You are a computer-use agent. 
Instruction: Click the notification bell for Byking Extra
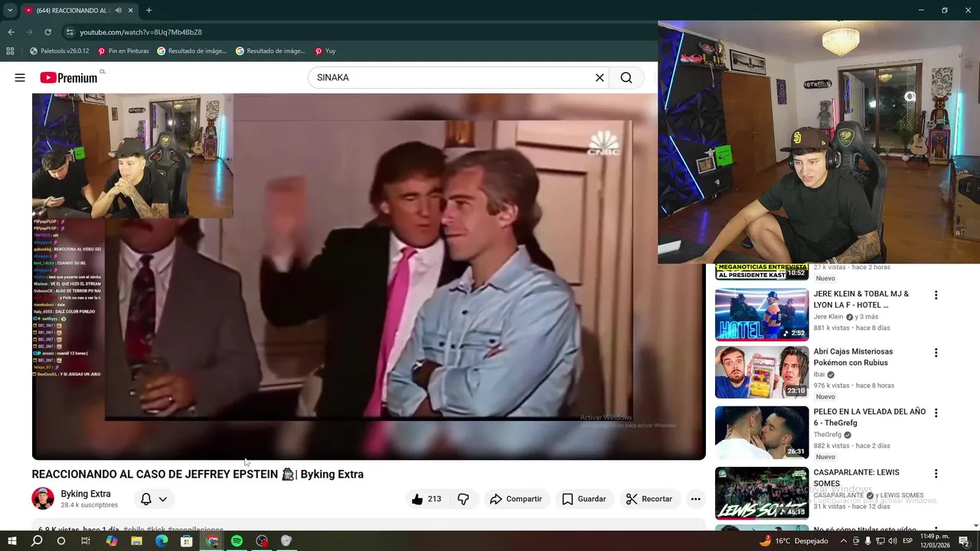coord(145,499)
